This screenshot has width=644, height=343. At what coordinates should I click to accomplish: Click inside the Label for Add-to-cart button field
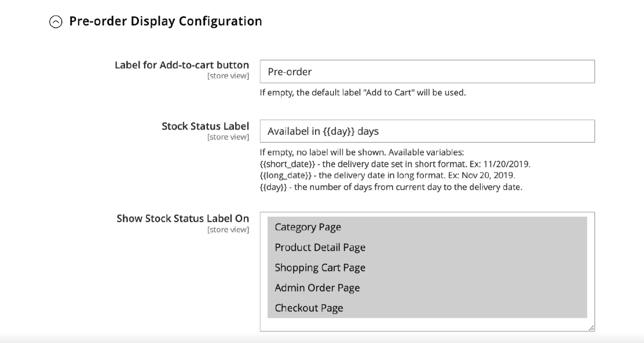tap(427, 71)
